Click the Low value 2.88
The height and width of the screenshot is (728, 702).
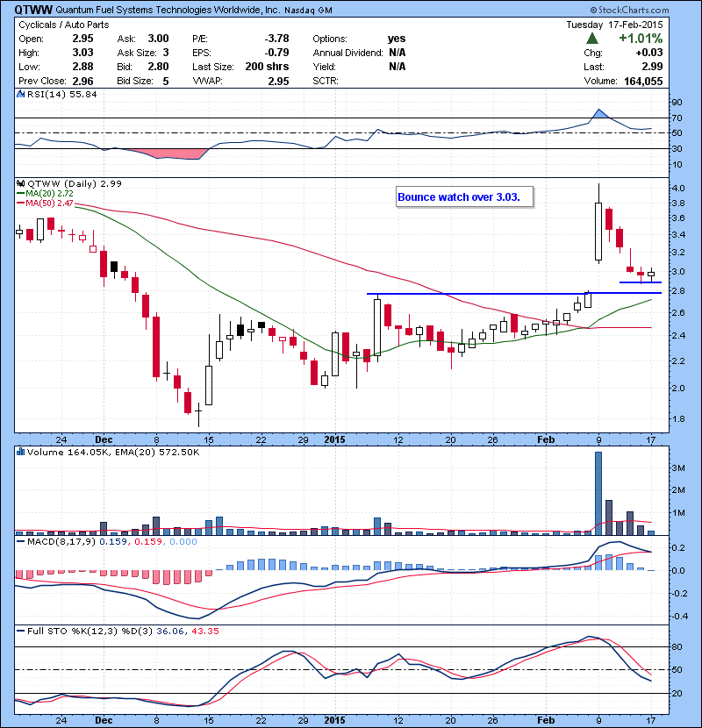(82, 67)
